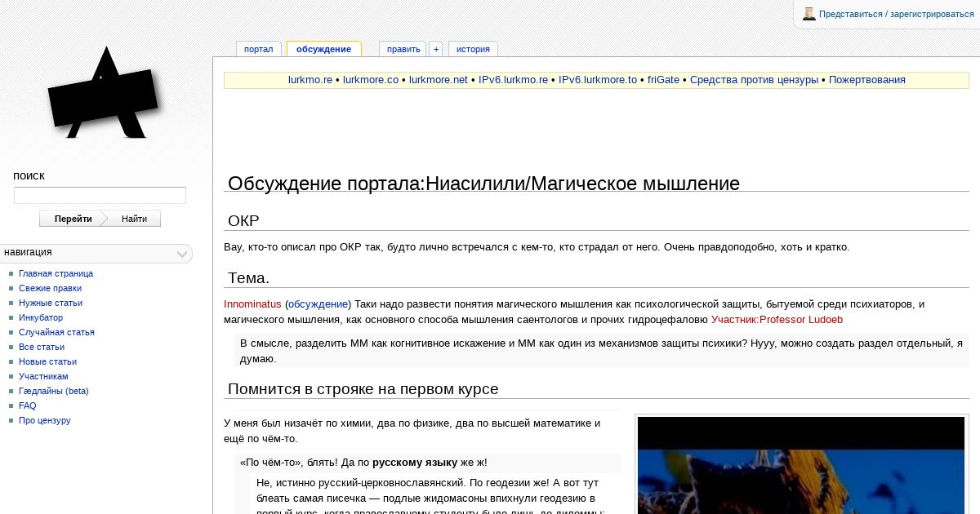Open the история tab
This screenshot has width=980, height=514.
coord(473,49)
